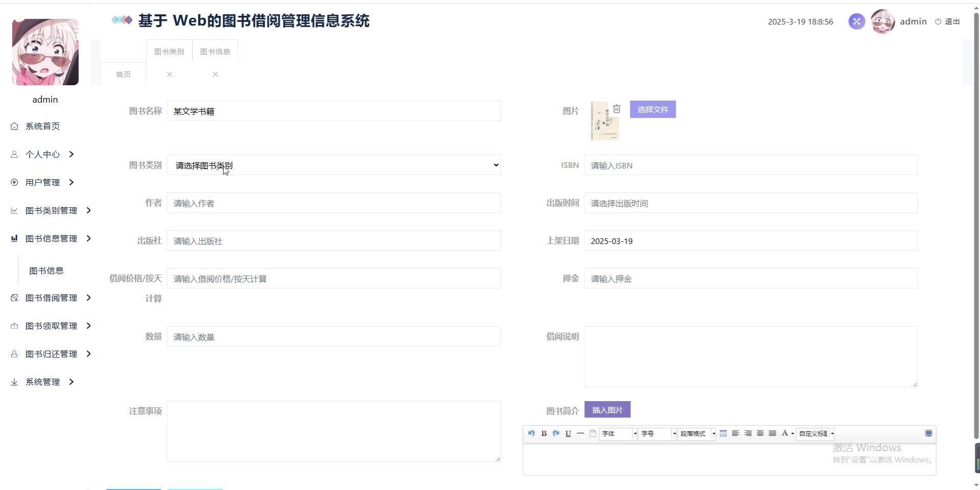980x490 pixels.
Task: Insert a table in the rich text editor
Action: pos(723,433)
